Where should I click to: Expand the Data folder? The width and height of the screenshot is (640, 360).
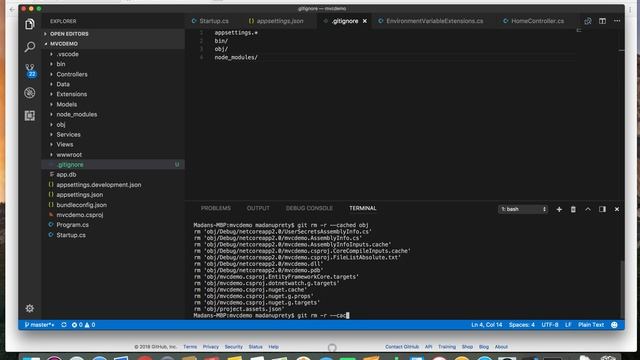click(x=63, y=84)
